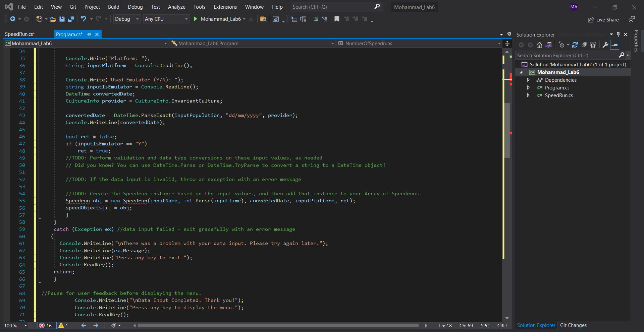This screenshot has height=332, width=644.
Task: Switch to the Git Changes panel tab
Action: [573, 325]
